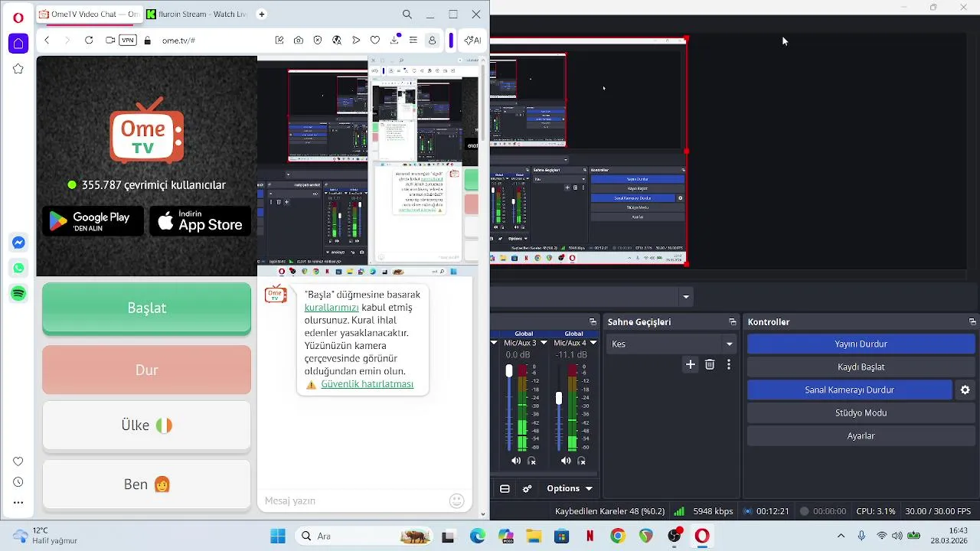The image size is (980, 551).
Task: Click the Opera logo menu icon
Action: 18,18
